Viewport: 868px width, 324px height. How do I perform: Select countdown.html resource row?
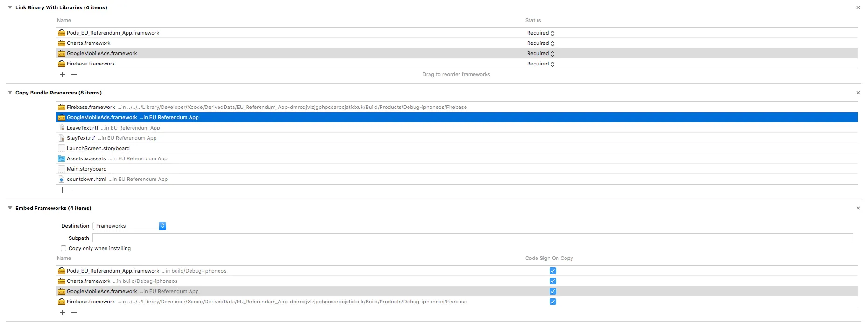tap(457, 179)
